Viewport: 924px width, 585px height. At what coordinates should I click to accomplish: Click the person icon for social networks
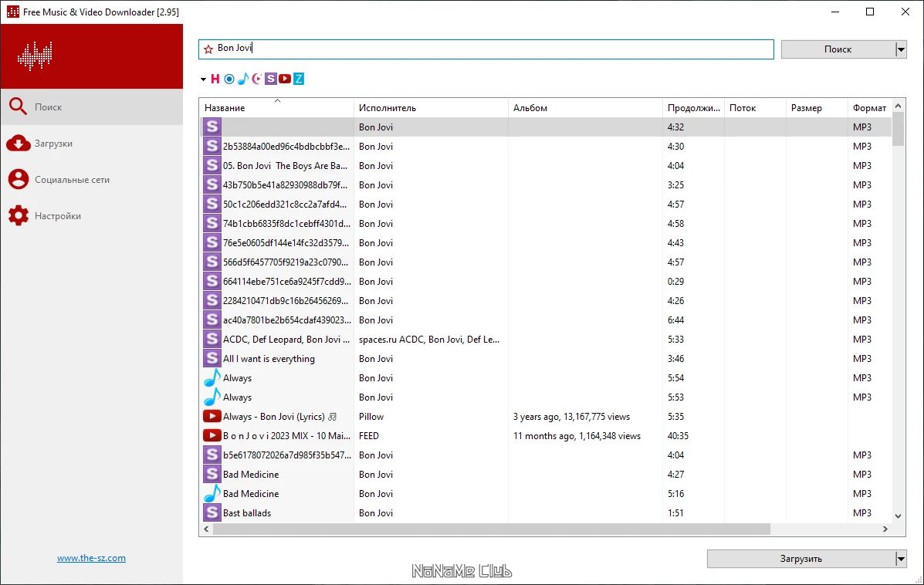click(x=19, y=179)
